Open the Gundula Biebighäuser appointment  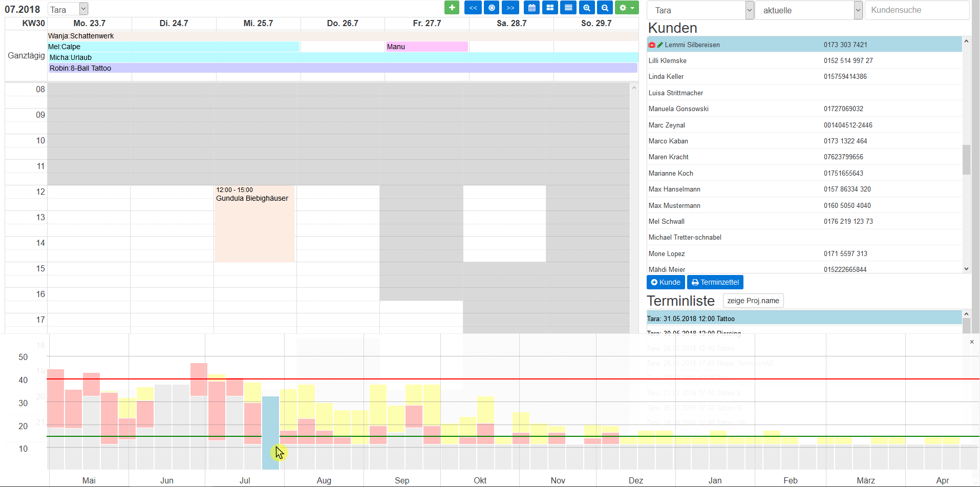click(254, 224)
